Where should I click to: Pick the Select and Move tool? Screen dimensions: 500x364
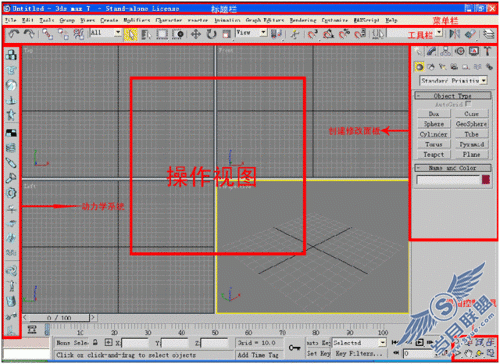tap(196, 34)
